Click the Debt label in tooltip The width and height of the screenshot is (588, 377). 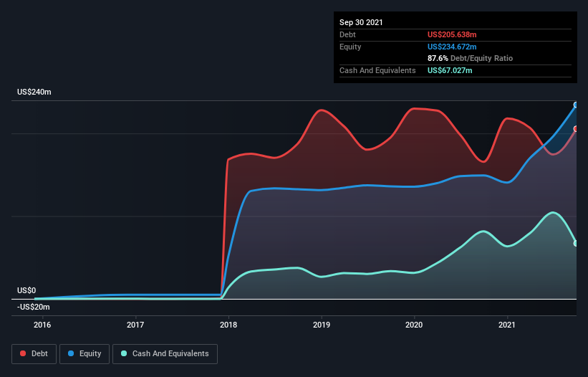tap(347, 34)
